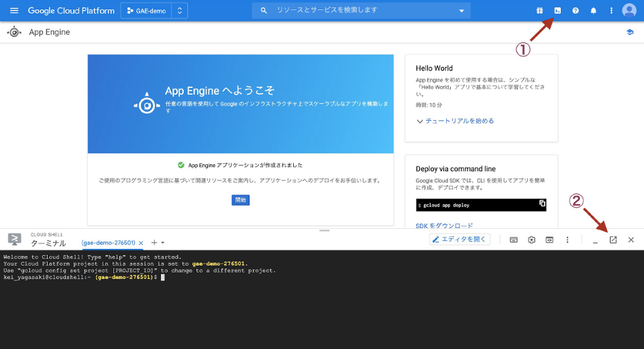Click the Hello World card title
This screenshot has width=644, height=349.
coord(434,68)
